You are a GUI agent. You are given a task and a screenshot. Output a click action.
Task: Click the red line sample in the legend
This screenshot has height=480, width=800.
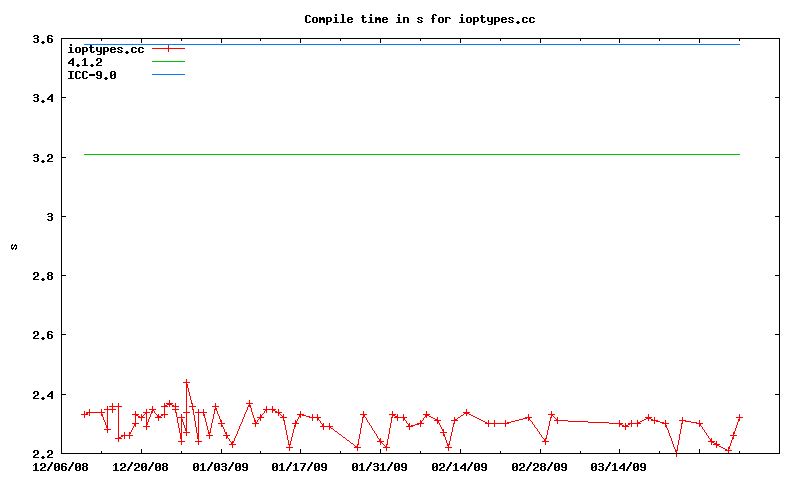(x=169, y=49)
